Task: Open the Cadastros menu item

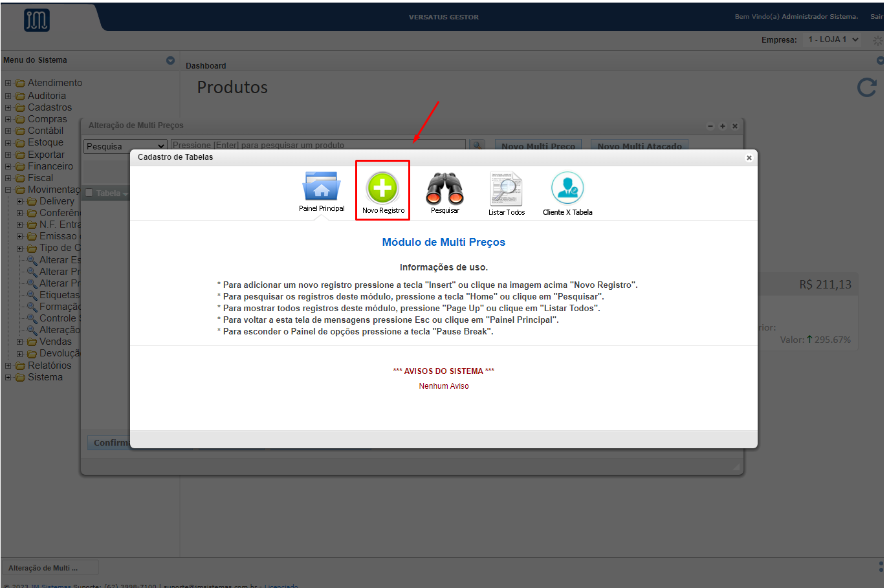Action: coord(49,107)
